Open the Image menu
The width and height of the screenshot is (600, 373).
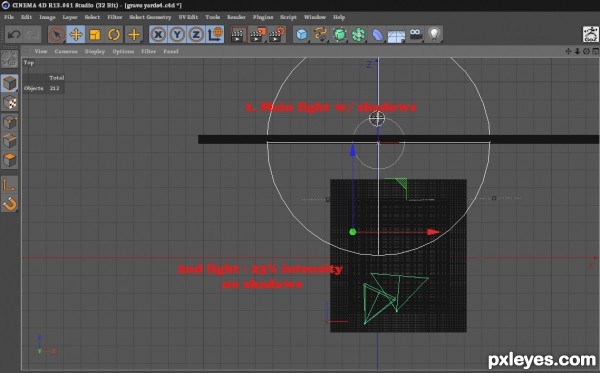(47, 17)
